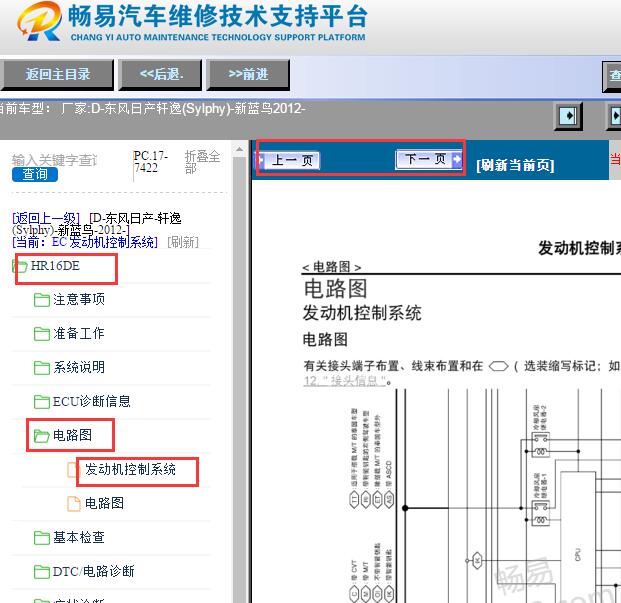
Task: Go to next page with 下一页
Action: pyautogui.click(x=429, y=159)
